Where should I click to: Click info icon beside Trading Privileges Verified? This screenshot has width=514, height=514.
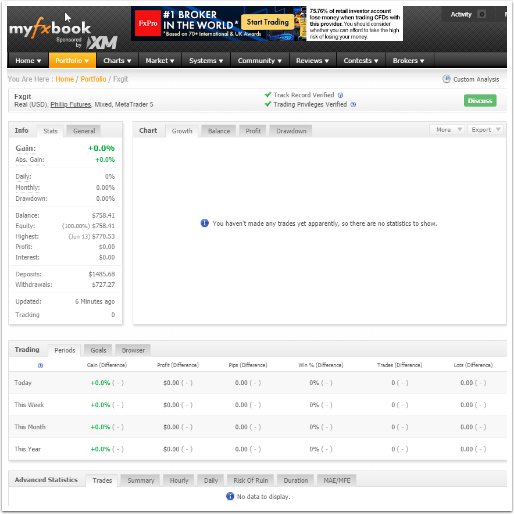[353, 105]
